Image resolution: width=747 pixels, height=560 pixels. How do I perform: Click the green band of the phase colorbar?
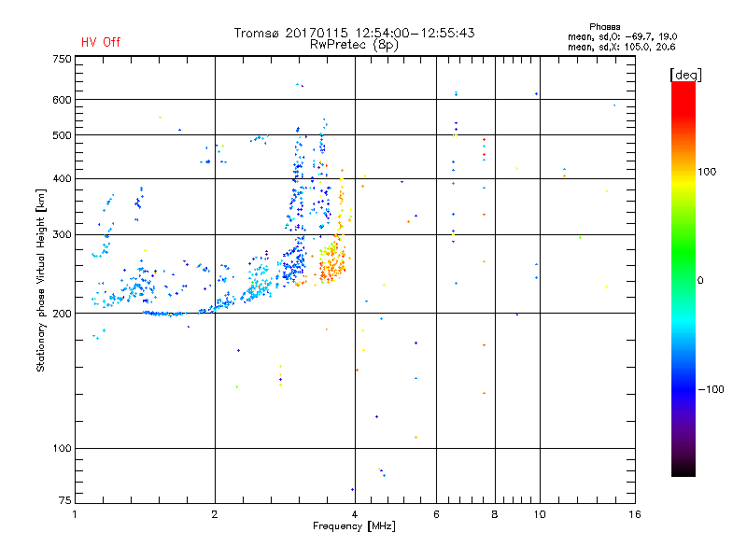(684, 252)
